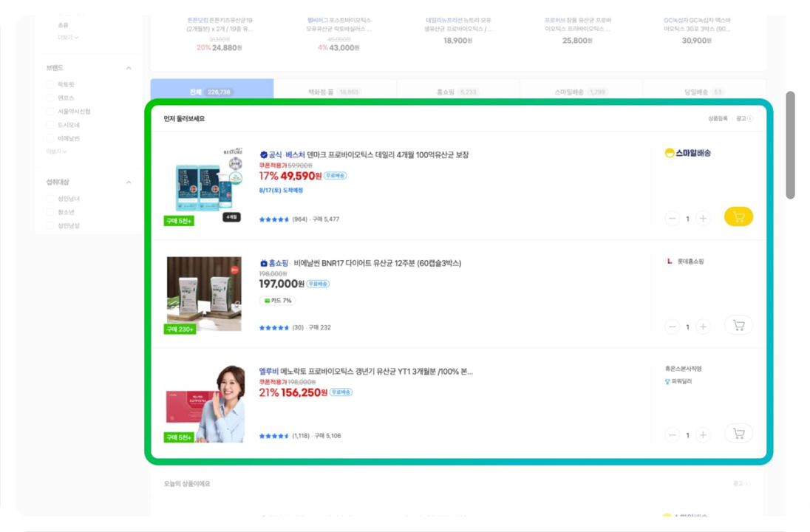Open 엘루비 메노락토 프로바이오틱스 product title
810x532 pixels.
point(366,372)
